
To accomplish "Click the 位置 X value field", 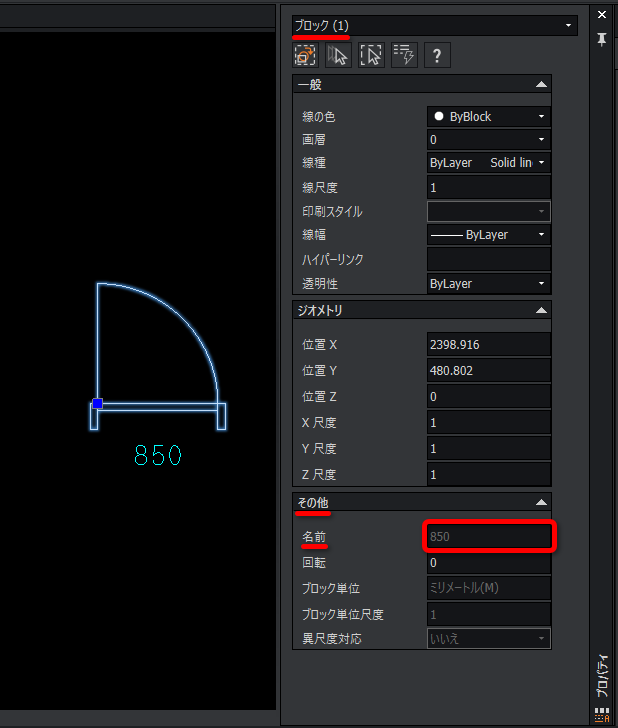I will [x=488, y=345].
